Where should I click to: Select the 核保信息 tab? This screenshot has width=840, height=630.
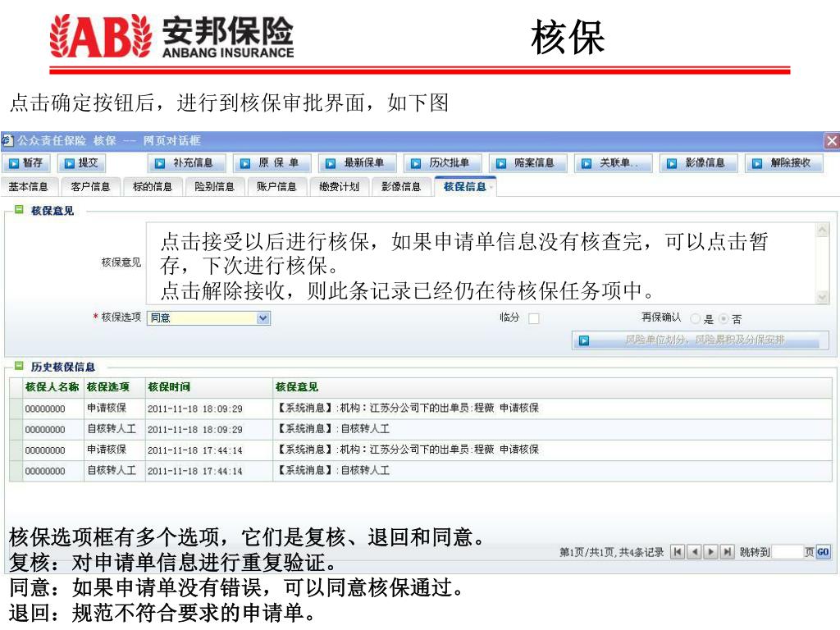coord(465,186)
